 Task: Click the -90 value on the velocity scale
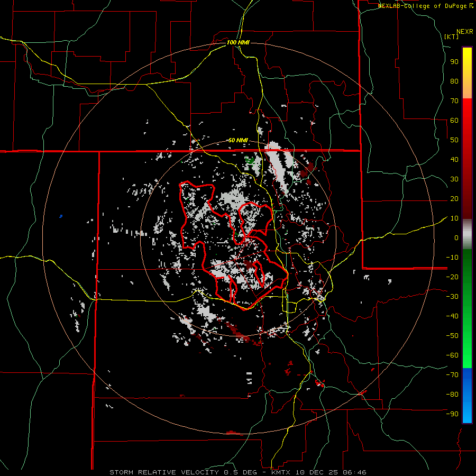coord(452,414)
